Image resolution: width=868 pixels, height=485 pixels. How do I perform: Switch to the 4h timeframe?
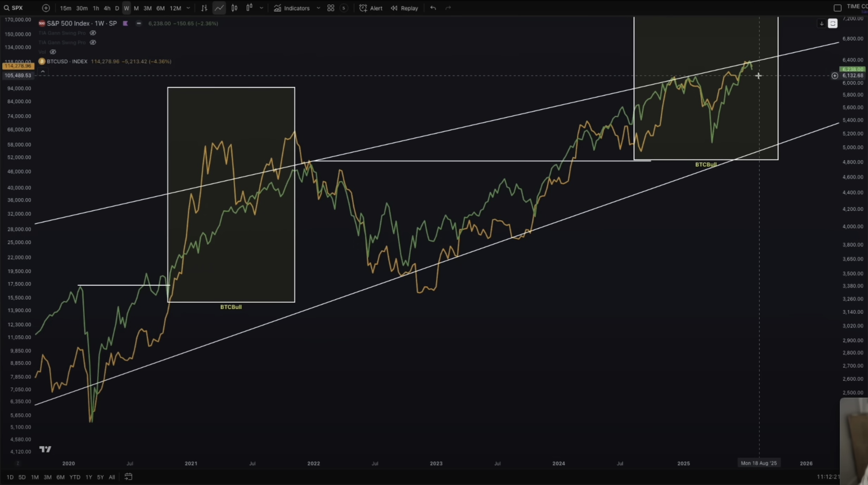coord(107,8)
